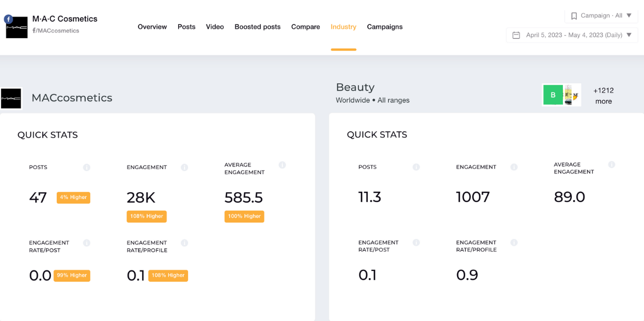Show info for Beauty Engagement Rate/Post
Image resolution: width=644 pixels, height=321 pixels.
coord(416,242)
